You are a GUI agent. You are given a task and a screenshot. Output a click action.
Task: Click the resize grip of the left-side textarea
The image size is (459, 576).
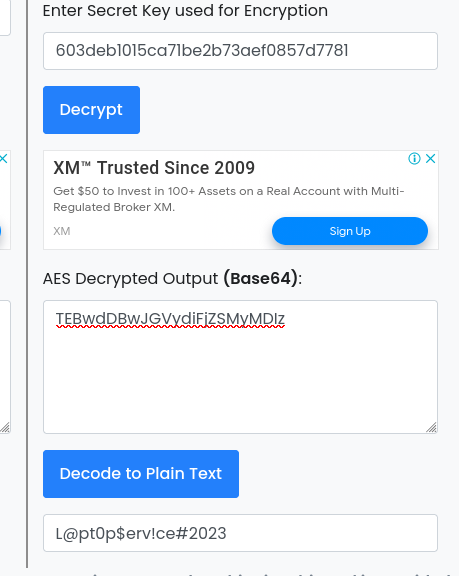pos(5,428)
